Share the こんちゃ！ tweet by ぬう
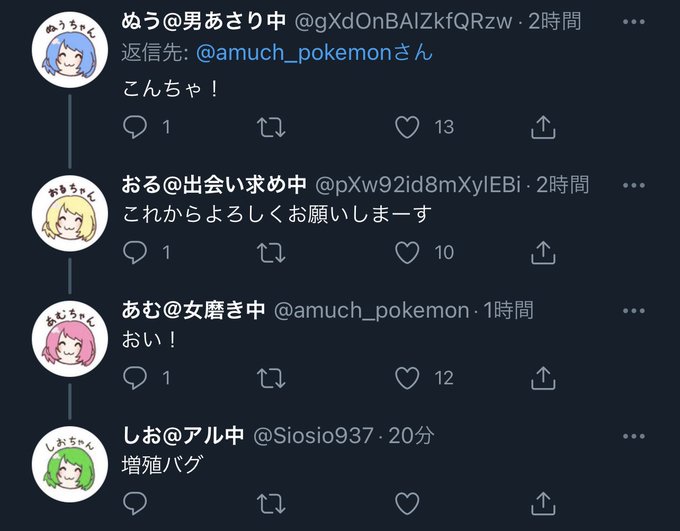 pyautogui.click(x=543, y=127)
